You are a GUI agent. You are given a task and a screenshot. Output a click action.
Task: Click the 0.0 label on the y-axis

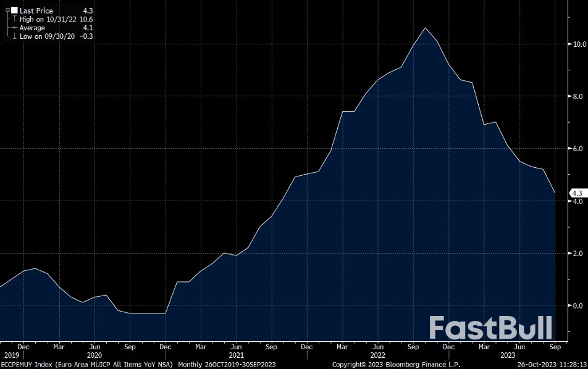577,305
